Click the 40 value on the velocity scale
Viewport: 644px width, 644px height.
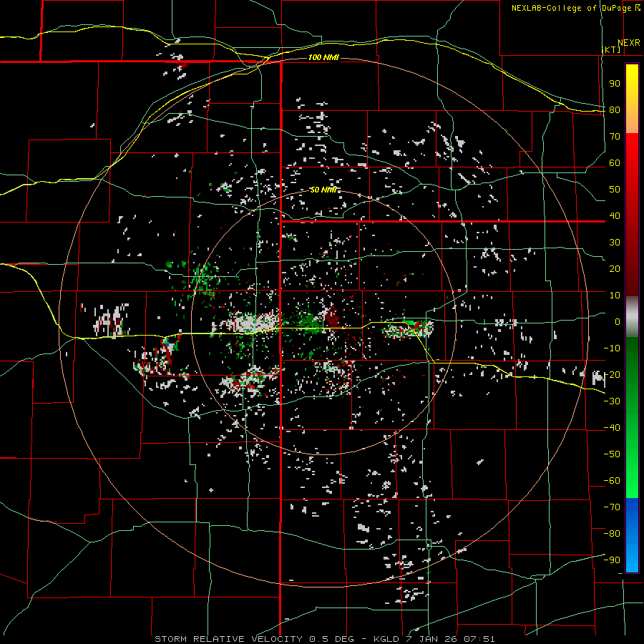pos(615,216)
